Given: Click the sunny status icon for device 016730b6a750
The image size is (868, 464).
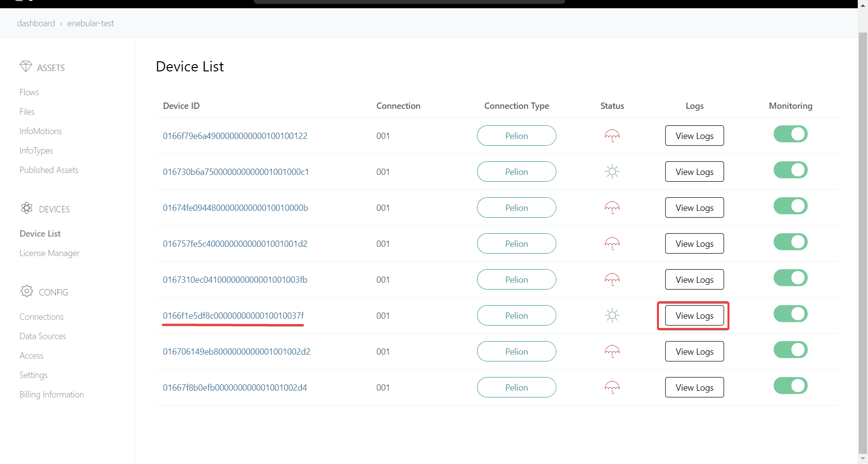Looking at the screenshot, I should tap(612, 172).
